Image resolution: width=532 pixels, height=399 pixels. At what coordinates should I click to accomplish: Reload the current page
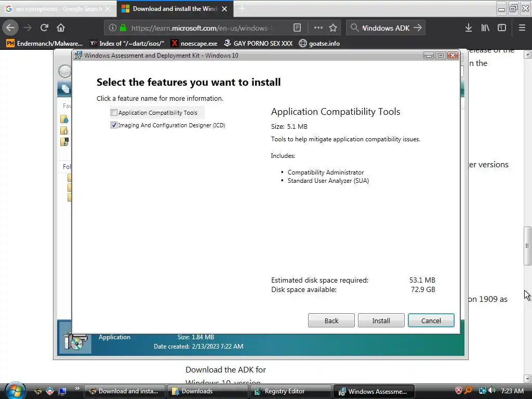pos(44,28)
